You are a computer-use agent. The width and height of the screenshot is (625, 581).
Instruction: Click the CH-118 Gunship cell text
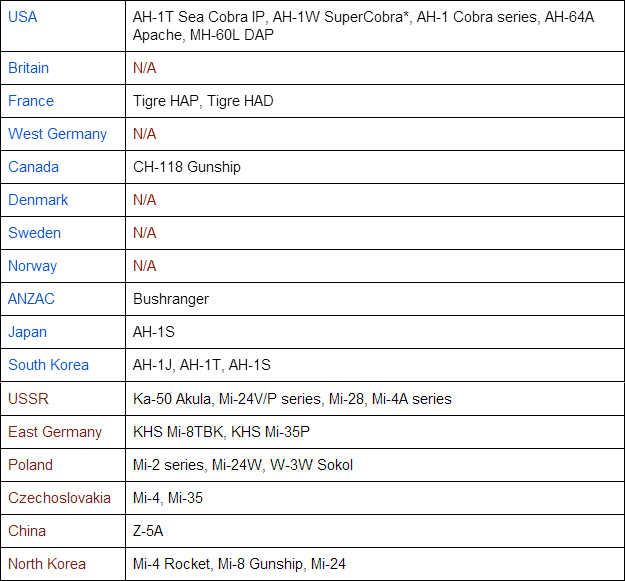coord(187,167)
